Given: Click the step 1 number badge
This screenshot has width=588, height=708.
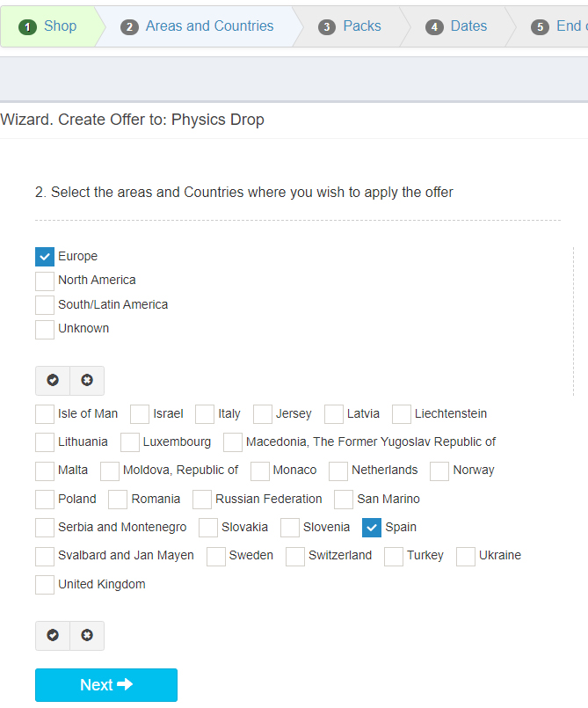Looking at the screenshot, I should tap(27, 27).
